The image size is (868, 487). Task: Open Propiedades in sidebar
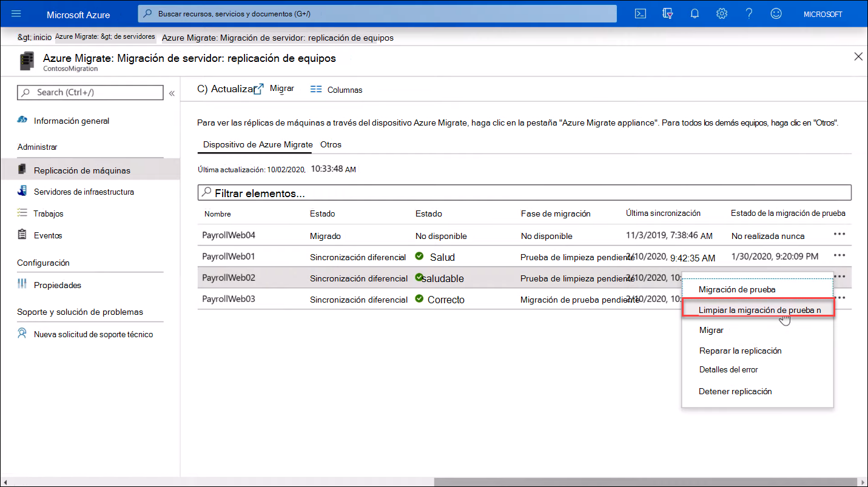tap(58, 285)
